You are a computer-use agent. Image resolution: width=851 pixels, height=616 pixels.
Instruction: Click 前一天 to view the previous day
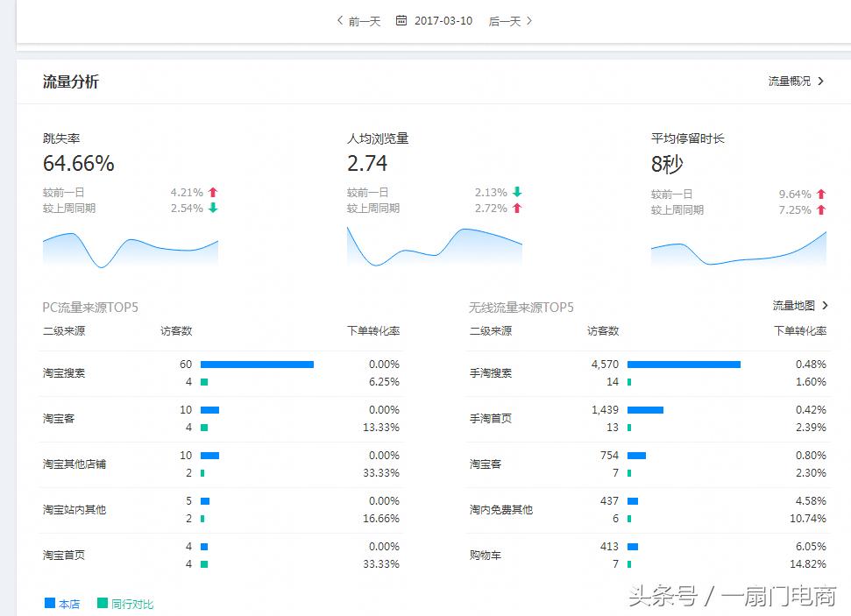click(x=360, y=20)
